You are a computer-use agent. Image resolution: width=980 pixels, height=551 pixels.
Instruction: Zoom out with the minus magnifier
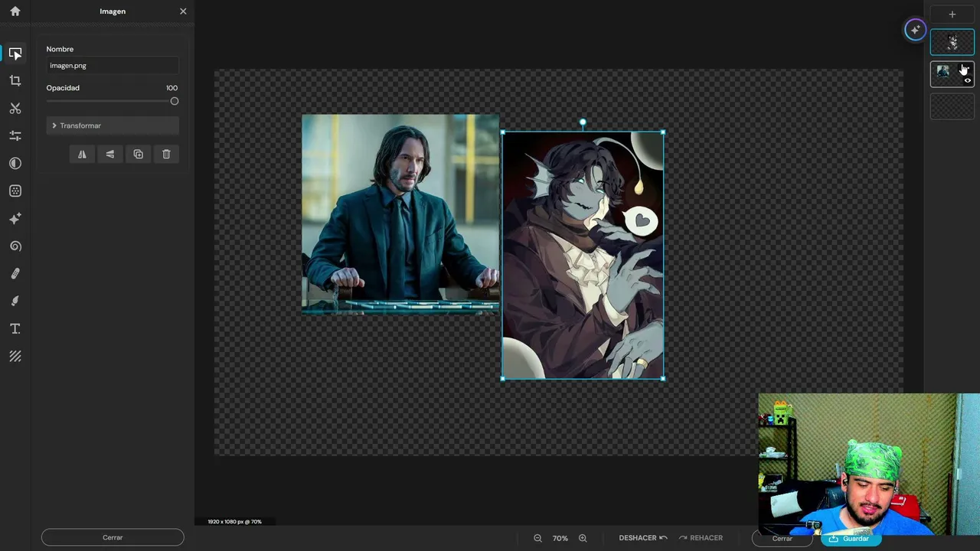(x=537, y=538)
